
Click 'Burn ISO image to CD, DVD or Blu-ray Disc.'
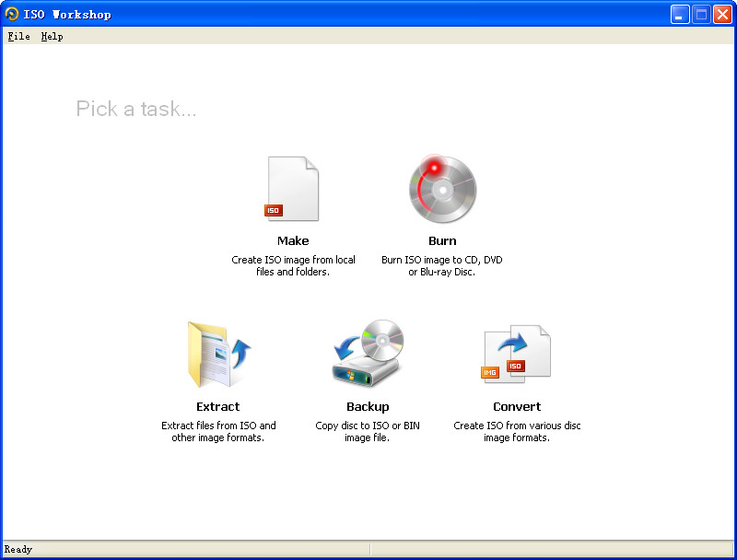pyautogui.click(x=442, y=266)
